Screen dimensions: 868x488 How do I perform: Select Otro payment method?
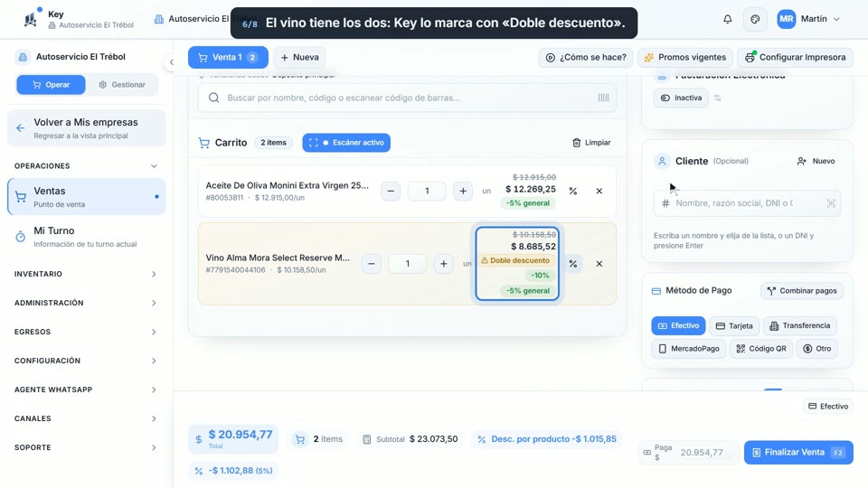[x=817, y=349]
